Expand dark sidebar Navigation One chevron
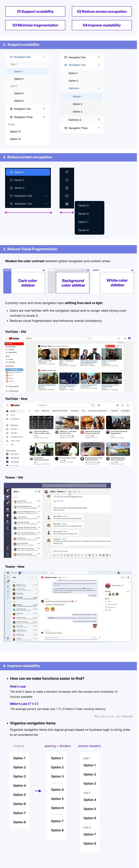 point(46,196)
